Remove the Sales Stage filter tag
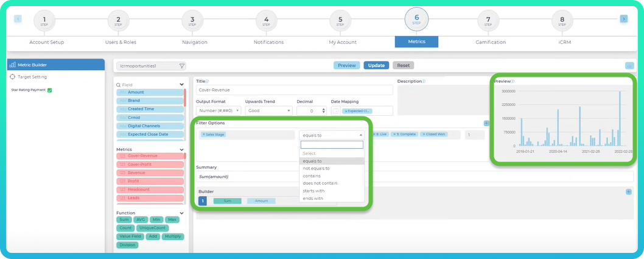 pos(204,135)
